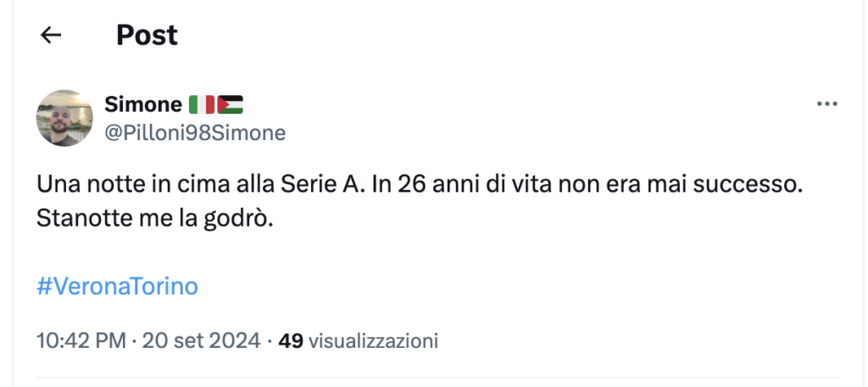Click the date 20 set 2024
This screenshot has height=387, width=868.
click(200, 342)
